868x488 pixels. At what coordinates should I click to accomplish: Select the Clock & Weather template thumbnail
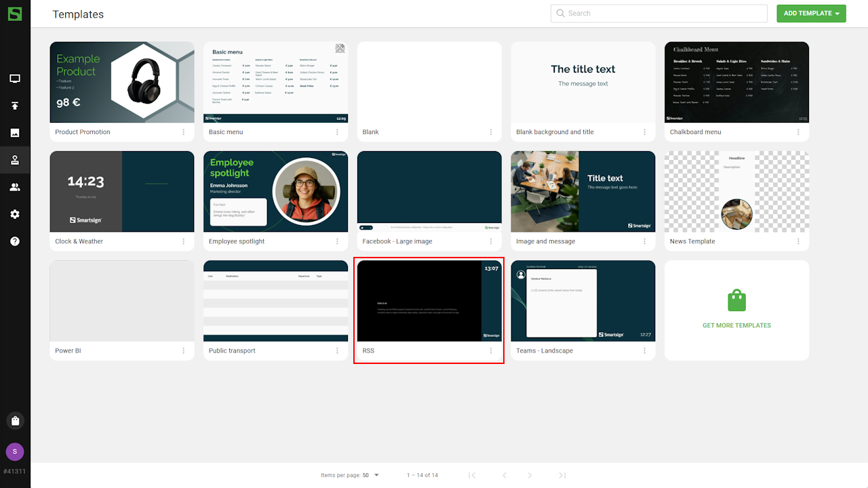[122, 192]
